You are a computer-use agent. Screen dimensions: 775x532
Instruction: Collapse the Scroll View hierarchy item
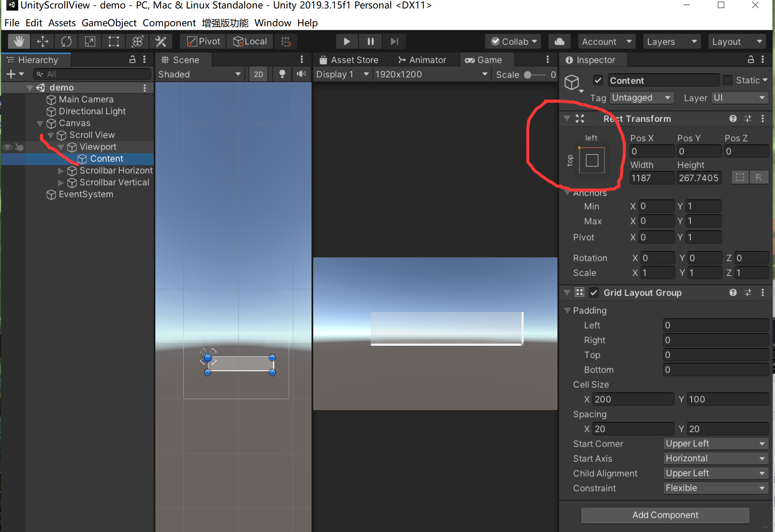50,135
